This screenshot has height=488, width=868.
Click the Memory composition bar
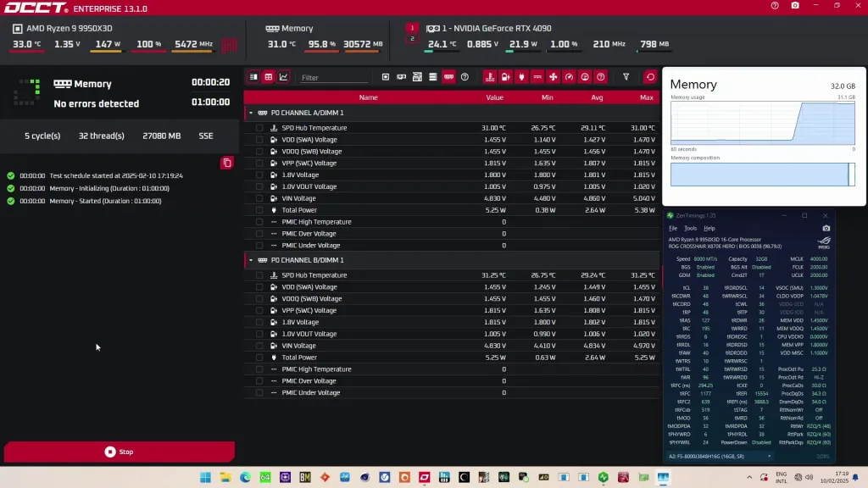(x=762, y=175)
